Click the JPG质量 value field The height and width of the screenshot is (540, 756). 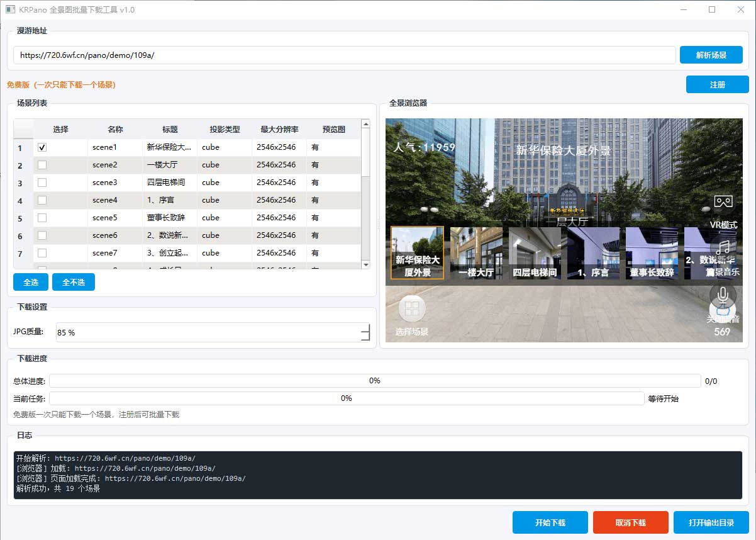pos(213,332)
